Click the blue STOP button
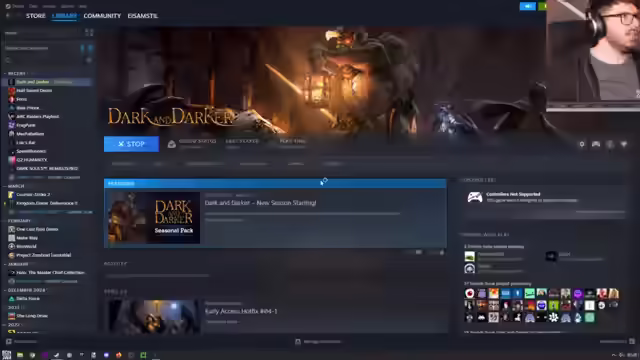This screenshot has height=360, width=640. [131, 144]
